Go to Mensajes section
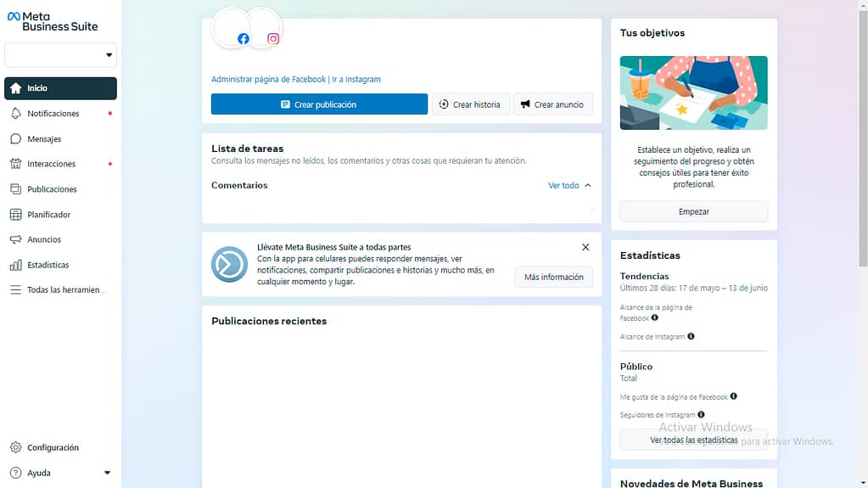The width and height of the screenshot is (868, 488). 60,139
